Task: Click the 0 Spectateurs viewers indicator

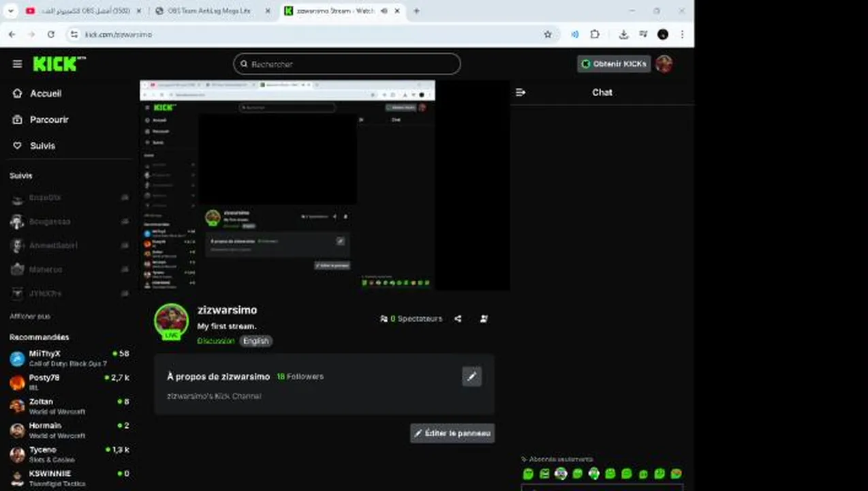Action: click(411, 318)
